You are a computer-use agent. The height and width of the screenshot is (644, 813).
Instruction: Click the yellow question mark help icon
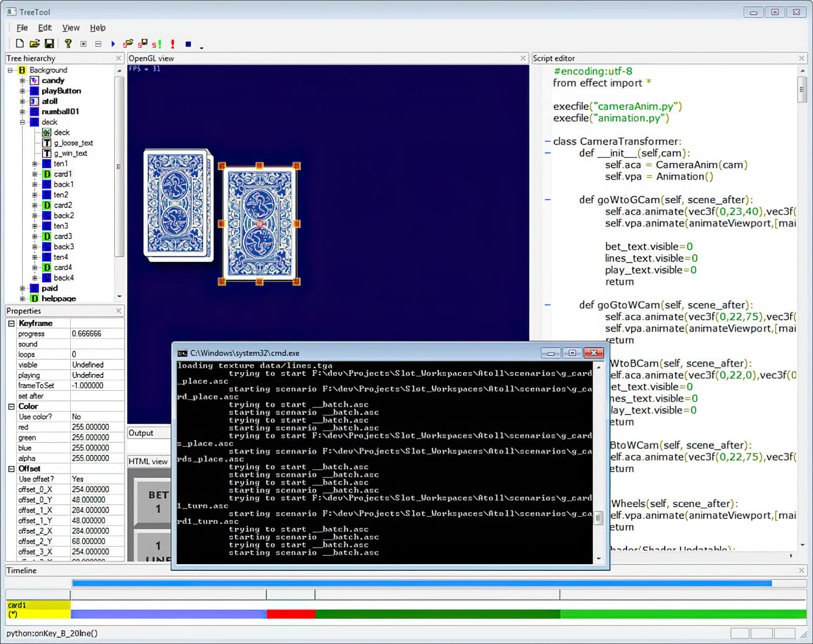tap(68, 44)
